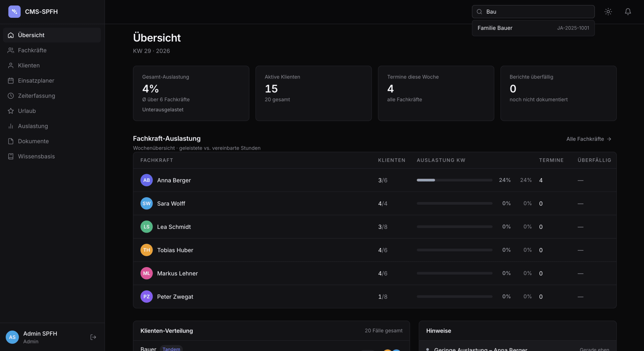644x351 pixels.
Task: Click the Alle Fachkräfte link
Action: 589,139
